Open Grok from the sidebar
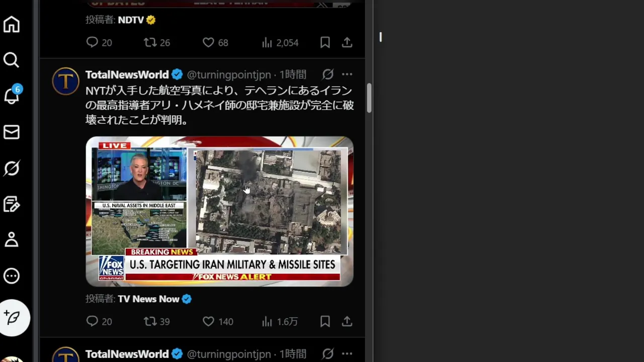Image resolution: width=644 pixels, height=362 pixels. [12, 168]
